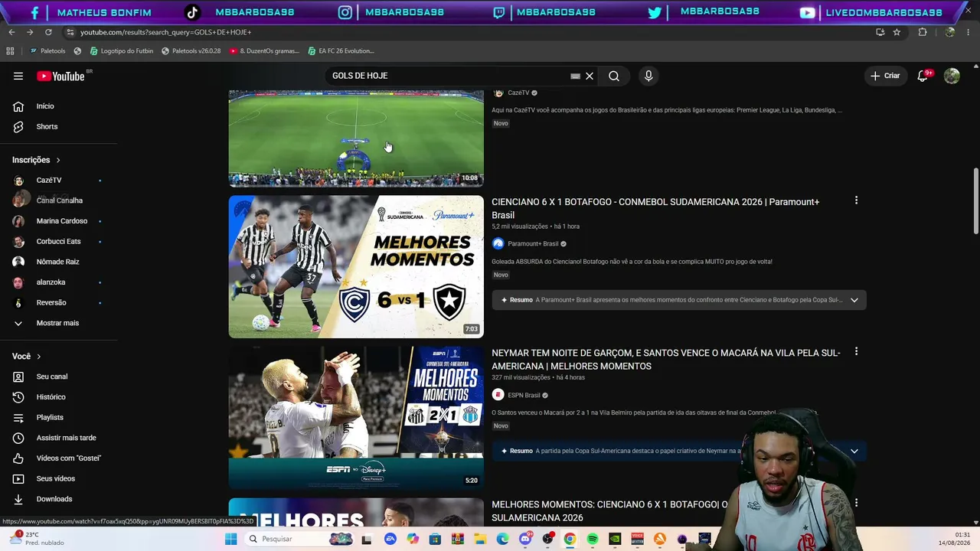Open the Paletools bookmark
This screenshot has width=980, height=551.
(x=47, y=51)
